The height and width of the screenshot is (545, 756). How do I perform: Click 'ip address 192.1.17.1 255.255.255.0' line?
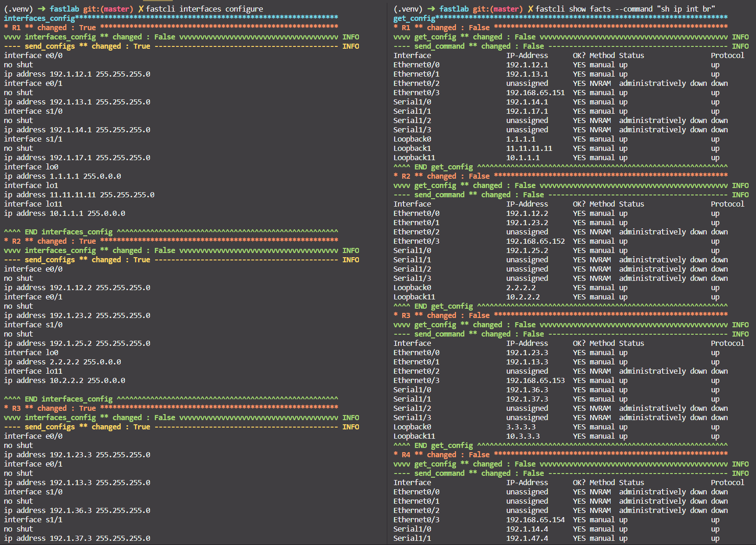click(77, 157)
